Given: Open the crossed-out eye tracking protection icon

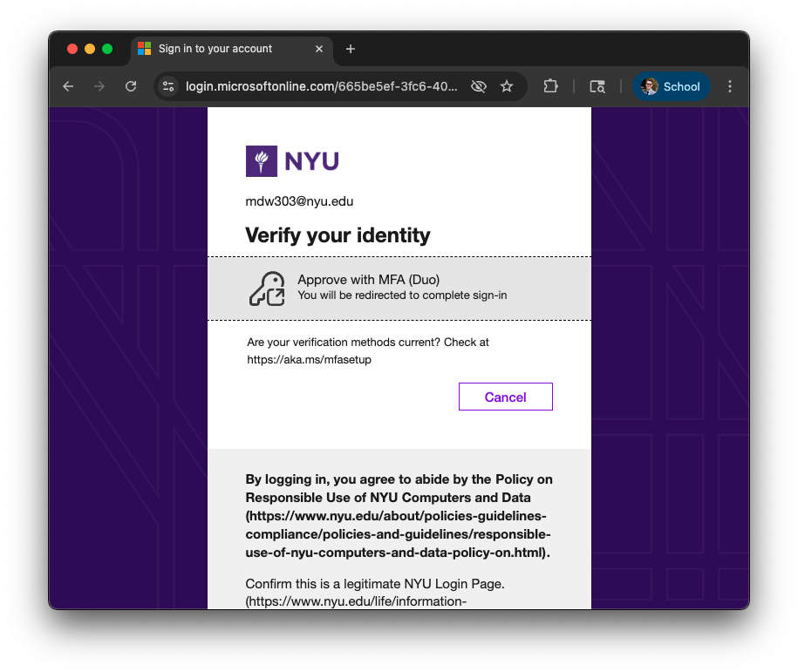Looking at the screenshot, I should click(x=478, y=86).
